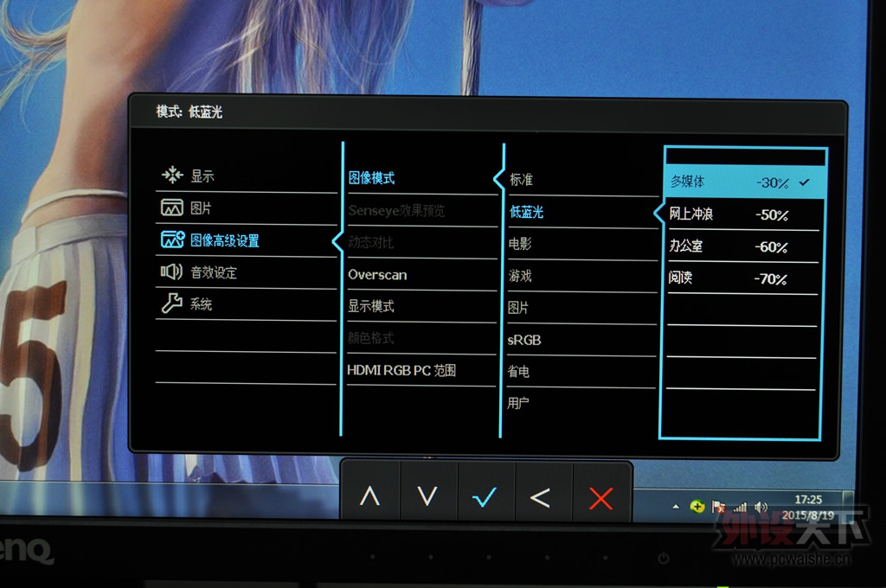This screenshot has width=886, height=588.
Task: Open the 图像高级设置 menu label
Action: tap(225, 240)
